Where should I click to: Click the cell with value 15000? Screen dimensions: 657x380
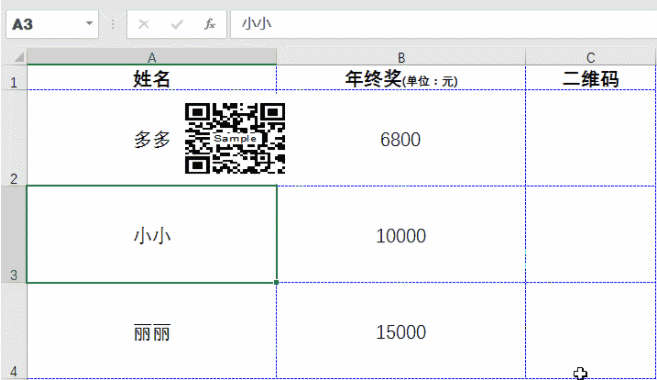pyautogui.click(x=401, y=331)
